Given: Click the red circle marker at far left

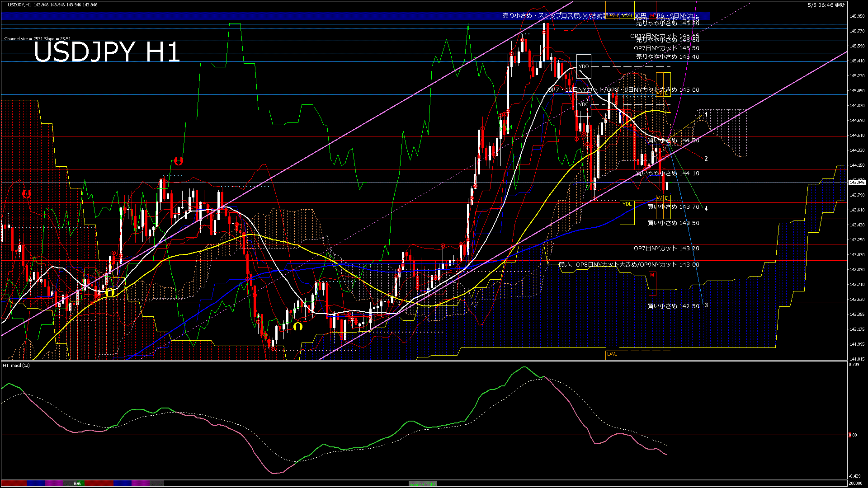Looking at the screenshot, I should coord(27,194).
